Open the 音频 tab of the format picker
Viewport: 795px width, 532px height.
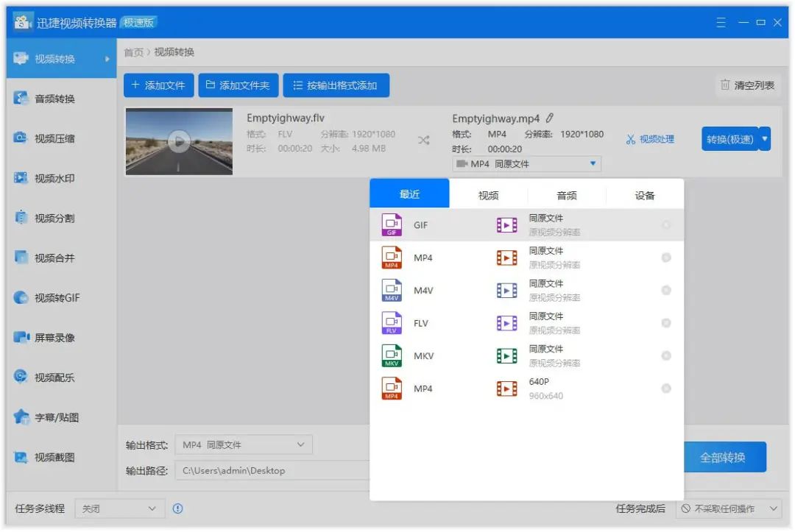566,194
